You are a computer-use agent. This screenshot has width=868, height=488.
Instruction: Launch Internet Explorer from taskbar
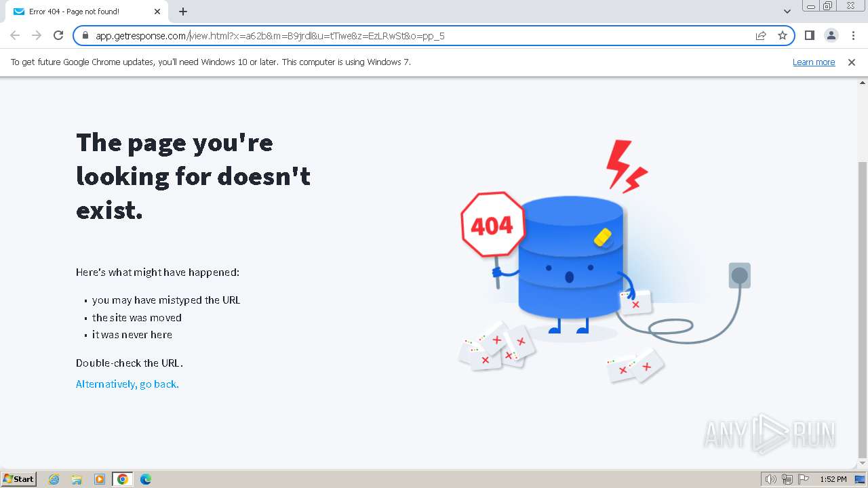pos(54,479)
